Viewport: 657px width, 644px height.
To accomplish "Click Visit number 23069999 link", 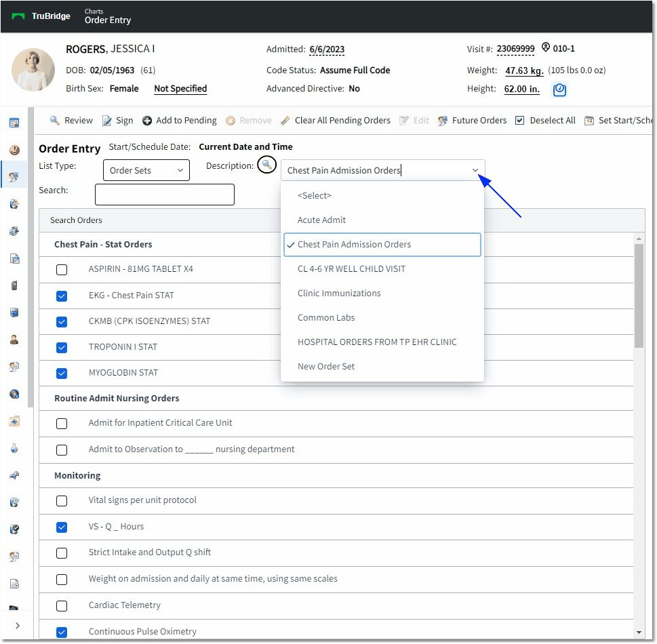I will click(515, 49).
